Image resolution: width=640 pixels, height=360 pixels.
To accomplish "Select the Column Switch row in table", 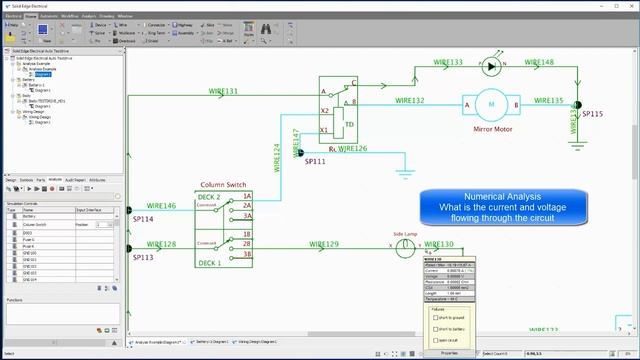I will (60, 224).
